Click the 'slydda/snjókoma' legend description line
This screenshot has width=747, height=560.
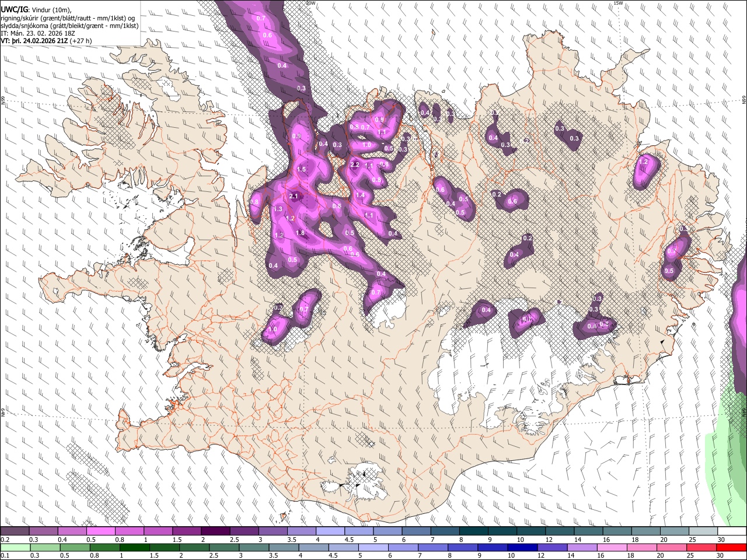[x=69, y=26]
